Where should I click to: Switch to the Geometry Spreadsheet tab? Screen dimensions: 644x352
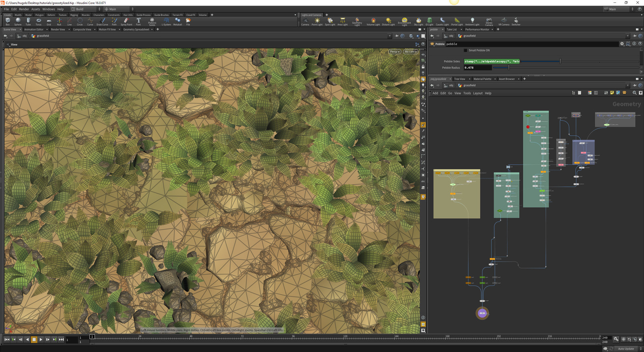(136, 29)
